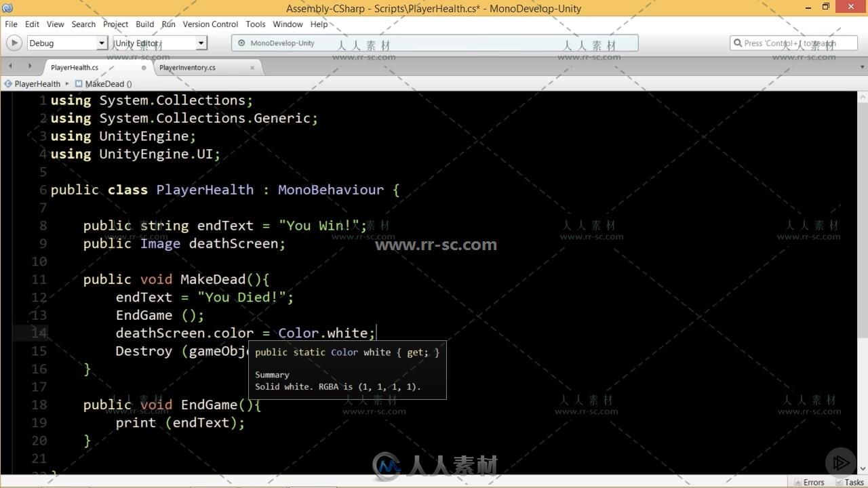
Task: Open the Unity Editor target dropdown
Action: [x=159, y=43]
